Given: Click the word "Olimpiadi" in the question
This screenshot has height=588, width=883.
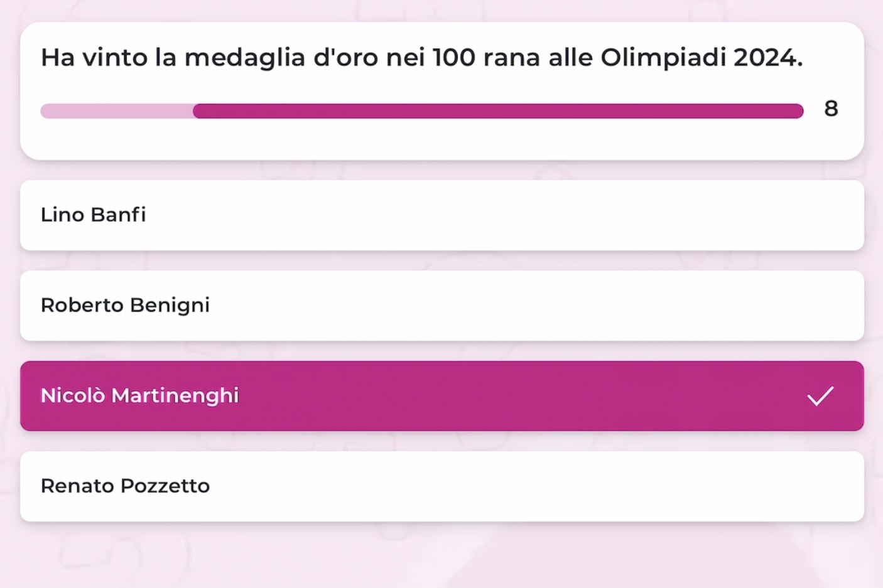Looking at the screenshot, I should point(663,58).
